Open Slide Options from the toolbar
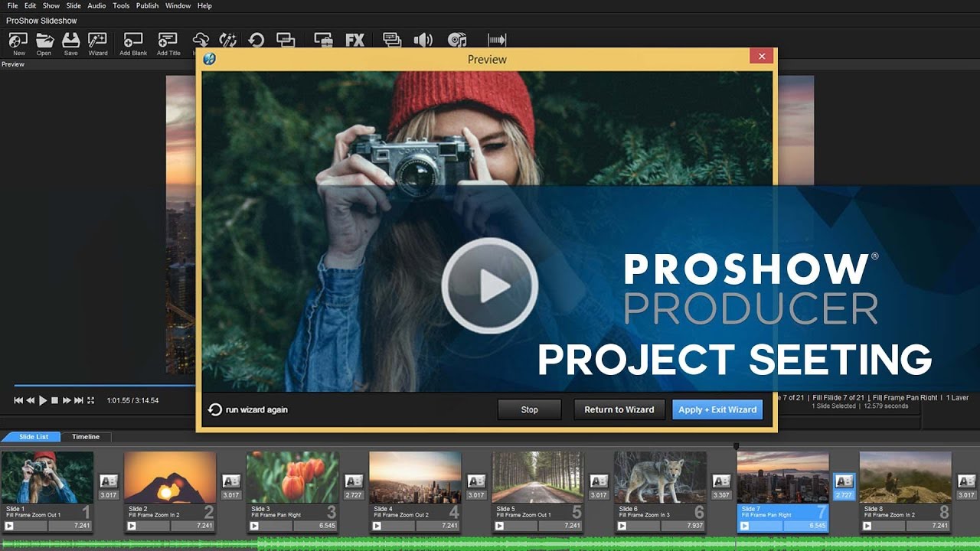The height and width of the screenshot is (551, 980). coord(286,40)
